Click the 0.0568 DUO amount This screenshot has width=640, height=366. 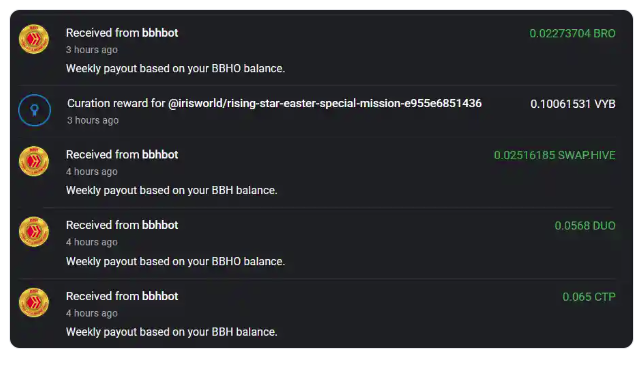585,226
